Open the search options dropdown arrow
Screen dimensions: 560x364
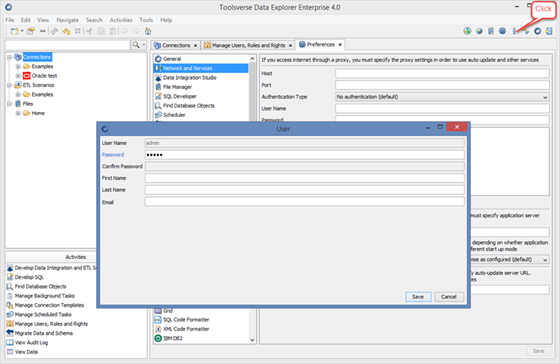click(144, 45)
